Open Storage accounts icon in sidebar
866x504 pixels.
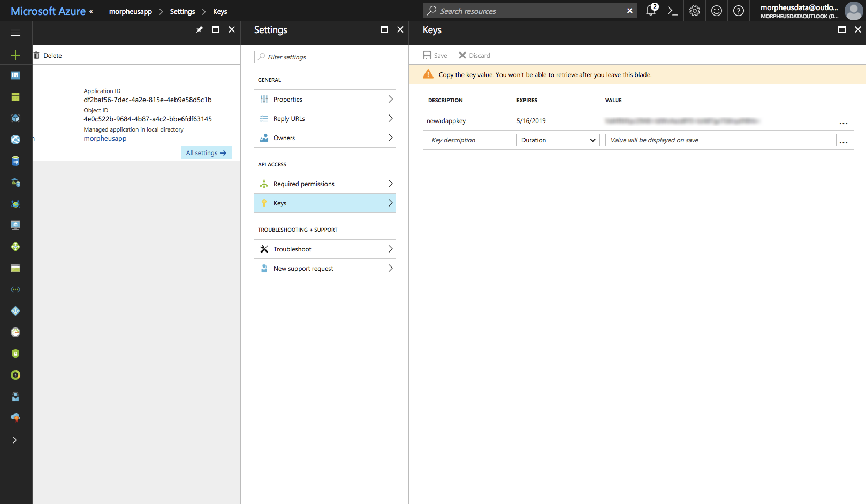pos(16,268)
